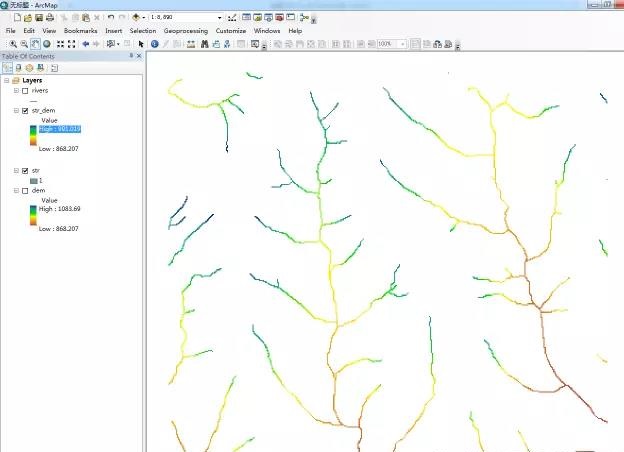
Task: Turn on the rivers layer
Action: [x=25, y=91]
